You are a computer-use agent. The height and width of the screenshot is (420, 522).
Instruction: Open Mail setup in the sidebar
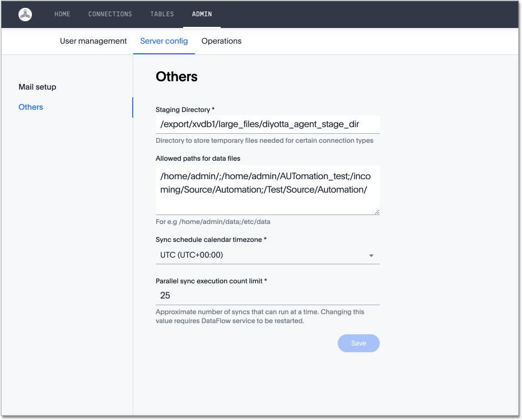pyautogui.click(x=38, y=87)
